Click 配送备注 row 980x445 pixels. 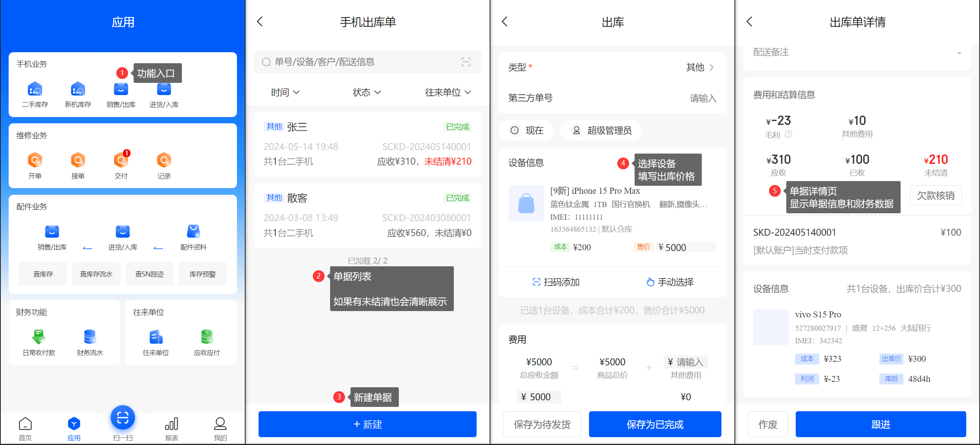pos(857,52)
